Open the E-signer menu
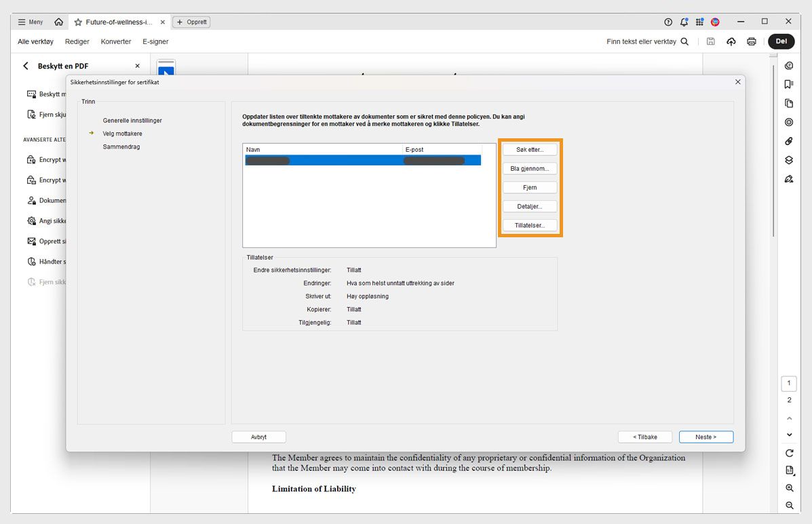Viewport: 812px width, 524px height. (155, 41)
